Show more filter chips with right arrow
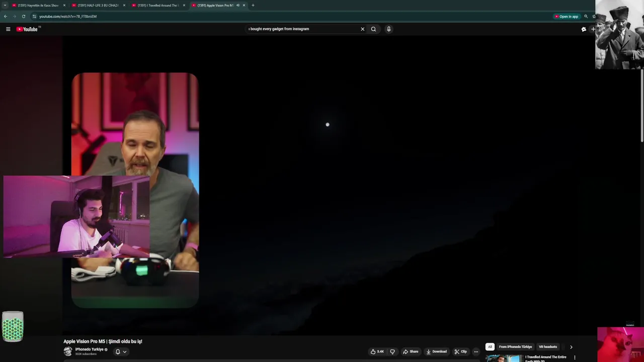This screenshot has width=644, height=362. click(x=571, y=347)
